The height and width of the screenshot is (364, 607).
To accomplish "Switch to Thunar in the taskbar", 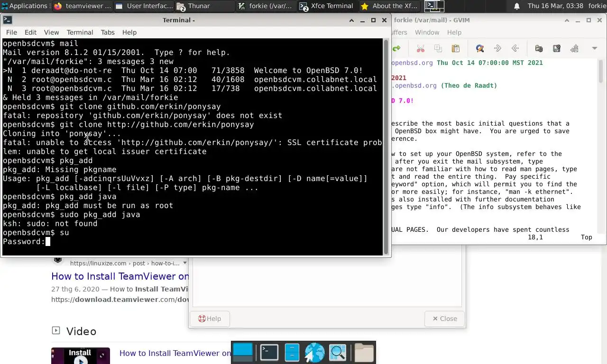I will [205, 6].
